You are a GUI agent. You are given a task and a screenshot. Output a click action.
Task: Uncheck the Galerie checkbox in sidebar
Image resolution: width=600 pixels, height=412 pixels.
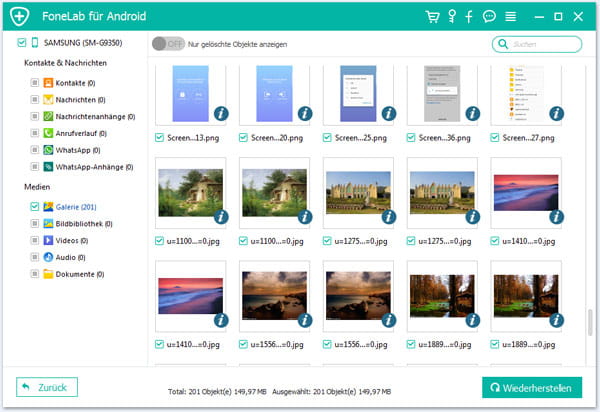tap(34, 207)
